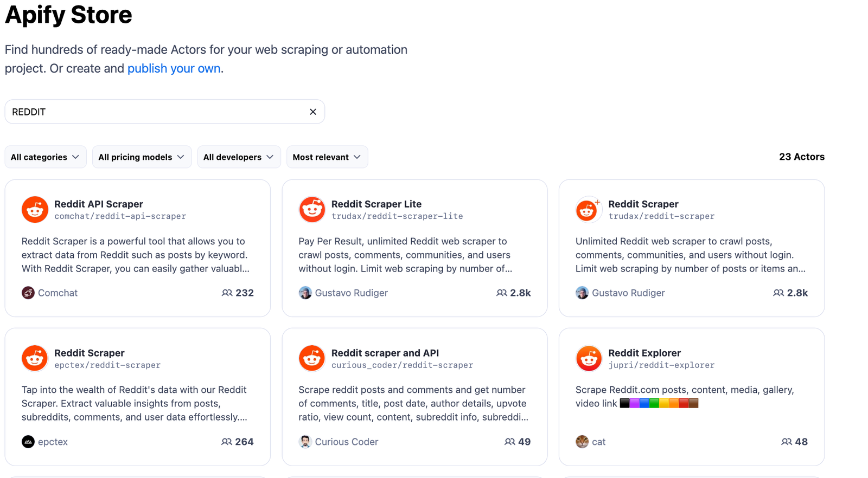Click the Gustavo Rudiger name on Lite card
This screenshot has width=868, height=478.
351,293
